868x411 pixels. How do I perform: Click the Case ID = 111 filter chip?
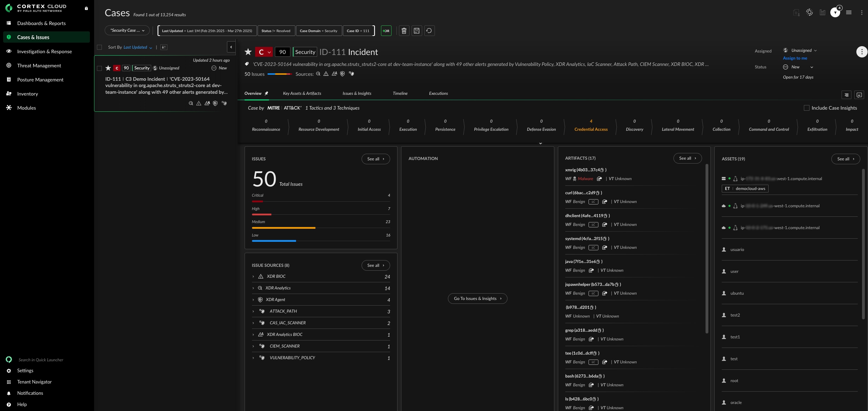358,31
